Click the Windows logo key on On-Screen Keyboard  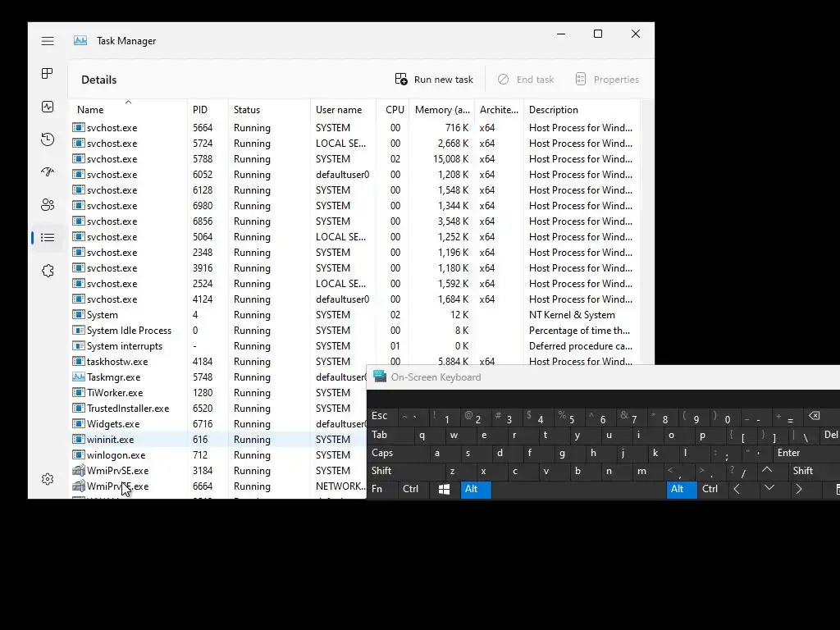pyautogui.click(x=444, y=489)
